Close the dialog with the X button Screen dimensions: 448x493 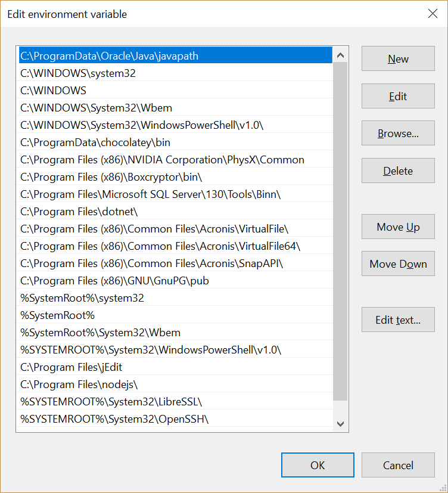(433, 14)
